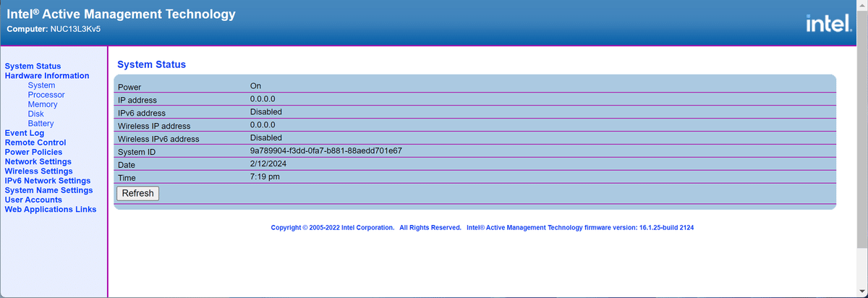Viewport: 868px width, 298px height.
Task: Select the System ID value 9a789904-f3dd-0fa7-b881-88aedd701e67
Action: 326,150
